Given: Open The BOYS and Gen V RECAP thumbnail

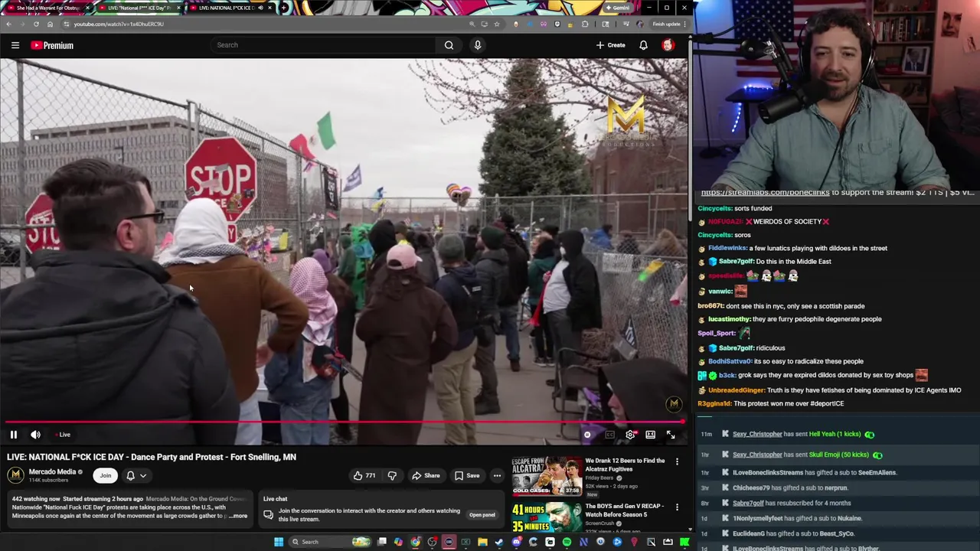Looking at the screenshot, I should pyautogui.click(x=547, y=518).
